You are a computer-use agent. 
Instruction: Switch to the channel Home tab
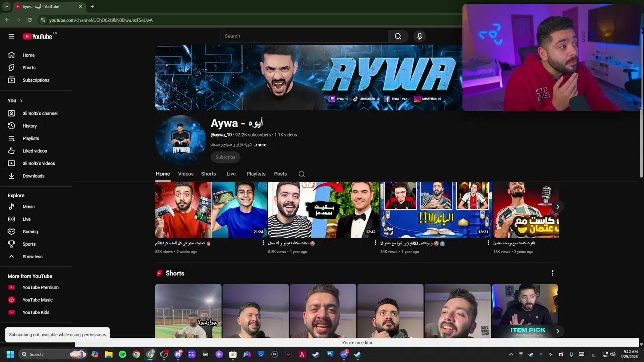click(163, 174)
